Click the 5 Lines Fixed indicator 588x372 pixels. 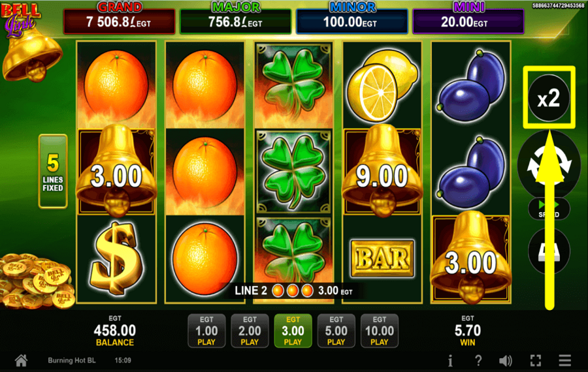tap(53, 171)
